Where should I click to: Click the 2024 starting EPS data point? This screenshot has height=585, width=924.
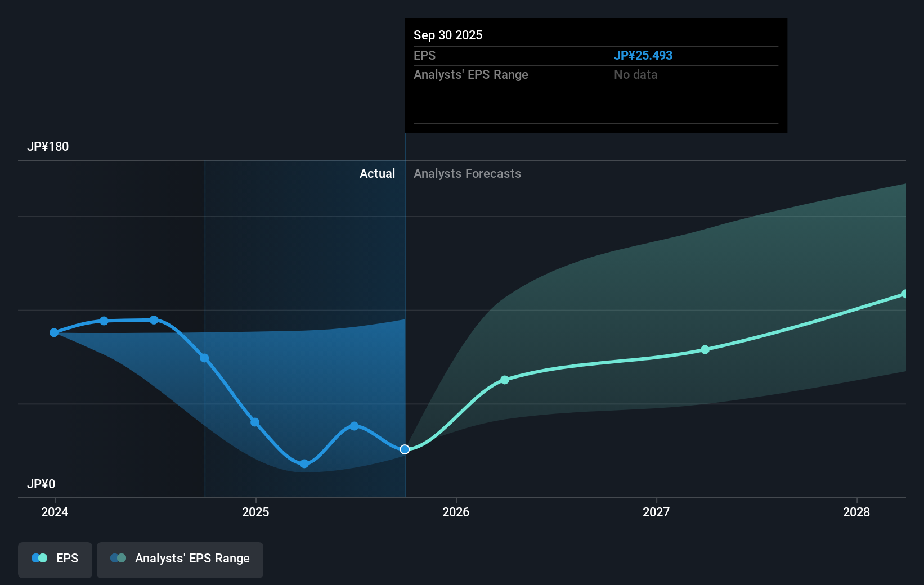(x=54, y=332)
